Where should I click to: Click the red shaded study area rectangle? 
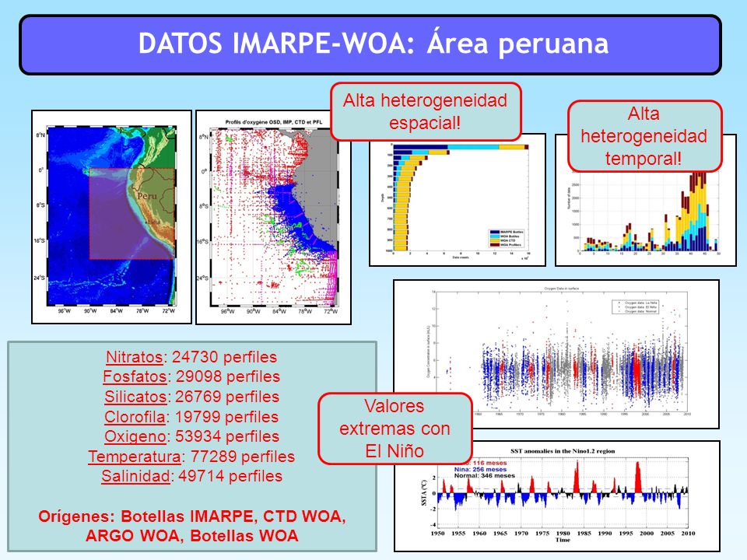pyautogui.click(x=132, y=214)
